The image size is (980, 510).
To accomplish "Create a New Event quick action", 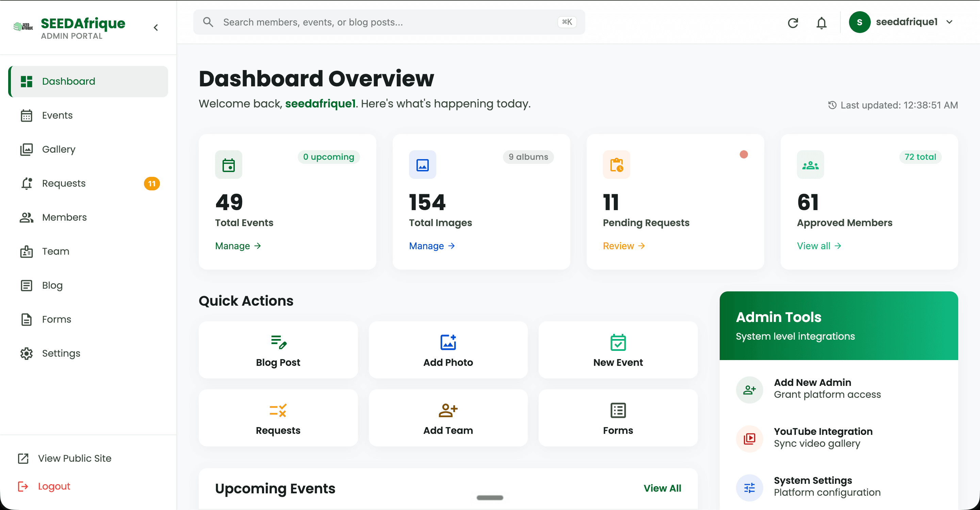I will 618,350.
